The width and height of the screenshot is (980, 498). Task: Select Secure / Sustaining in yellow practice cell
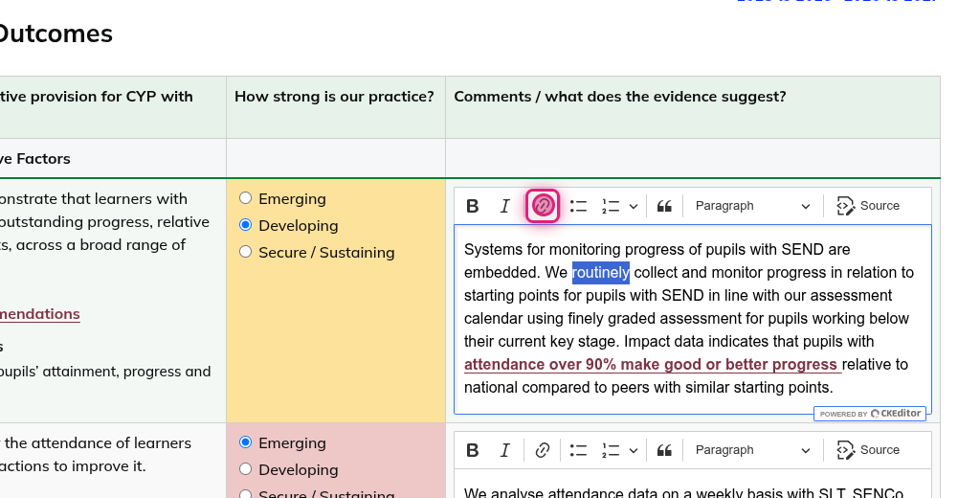[246, 252]
